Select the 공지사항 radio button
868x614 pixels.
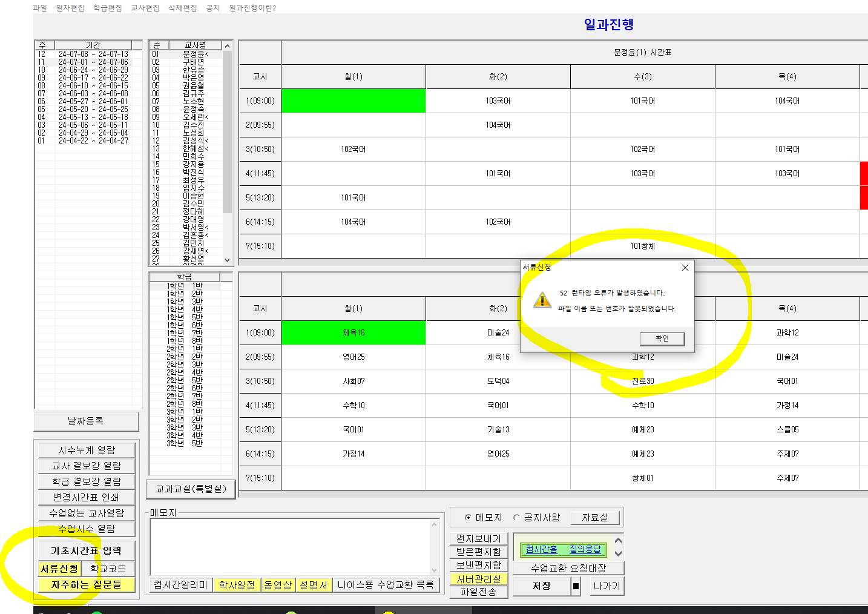tap(516, 518)
